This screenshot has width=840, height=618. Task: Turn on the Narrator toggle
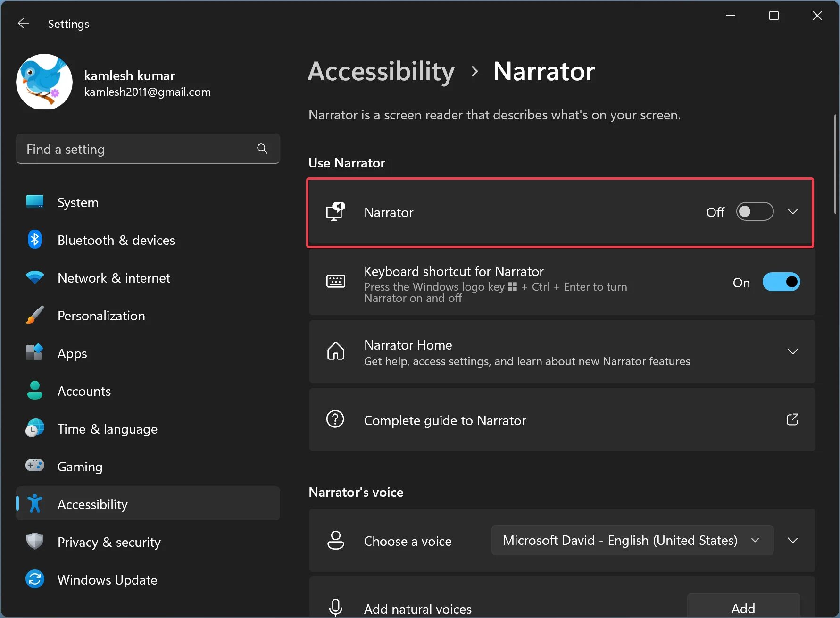tap(755, 212)
